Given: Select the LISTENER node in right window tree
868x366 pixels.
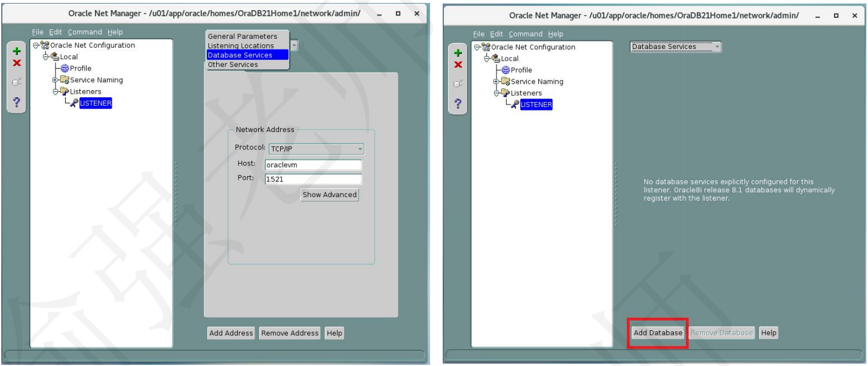Looking at the screenshot, I should click(x=536, y=104).
